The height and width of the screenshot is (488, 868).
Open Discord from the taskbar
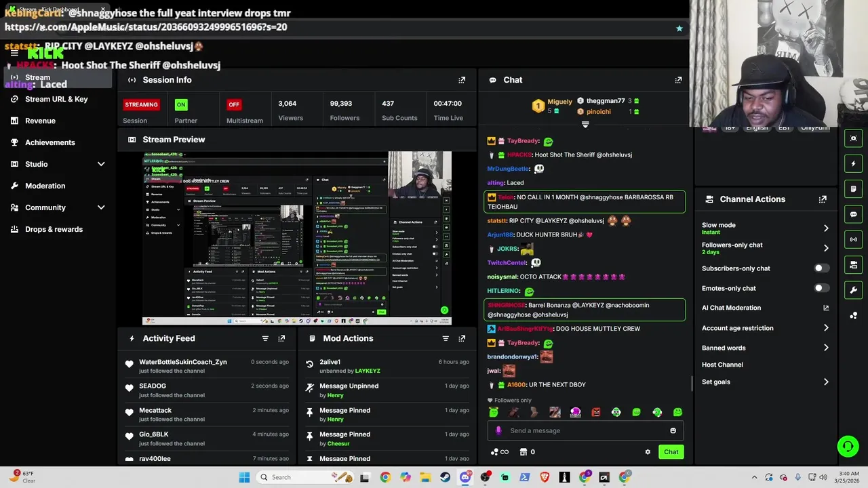(465, 477)
